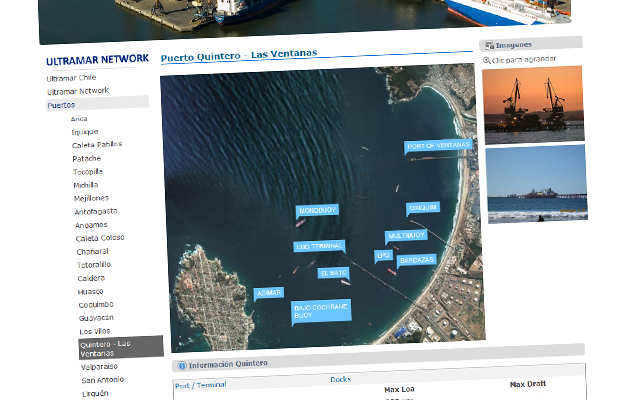Select the MONOBUOY marker on the map
The image size is (635, 400).
click(x=317, y=210)
